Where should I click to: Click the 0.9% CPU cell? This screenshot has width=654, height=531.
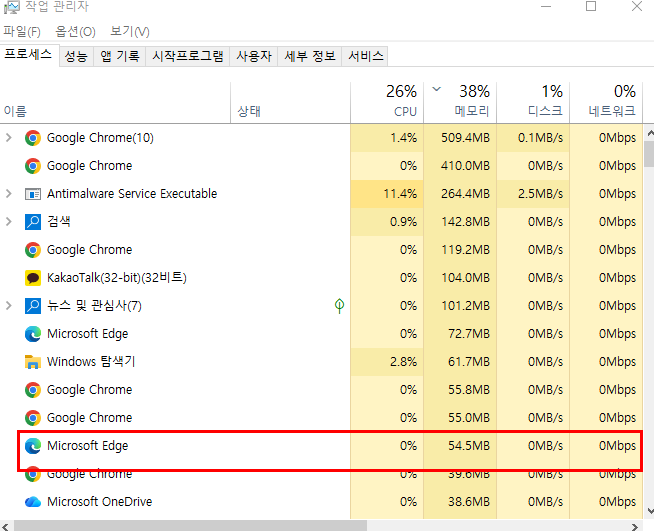(x=387, y=221)
